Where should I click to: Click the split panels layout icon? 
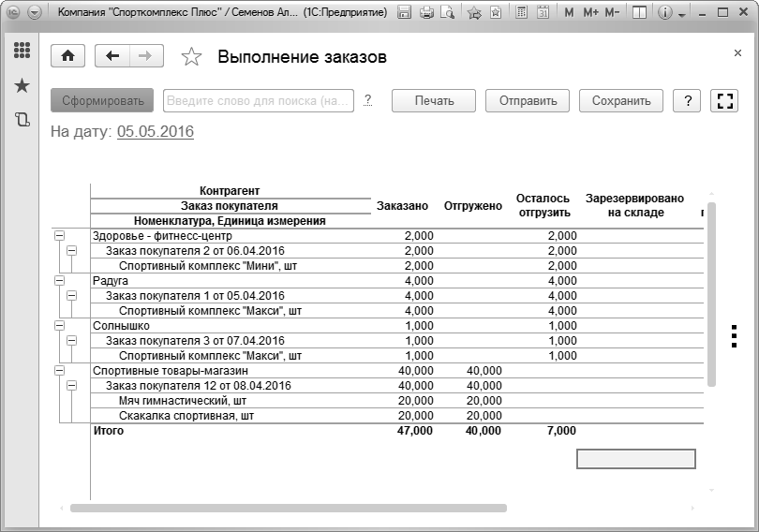639,12
